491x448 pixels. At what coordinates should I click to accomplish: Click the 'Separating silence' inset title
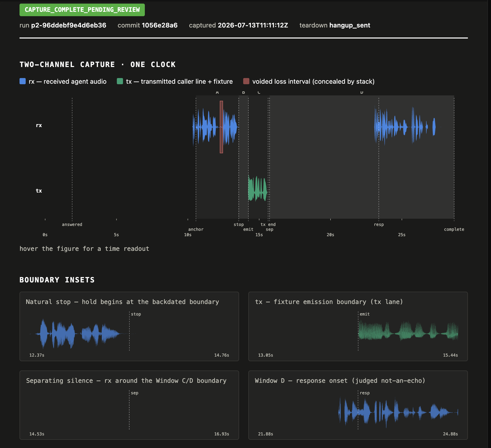click(126, 380)
